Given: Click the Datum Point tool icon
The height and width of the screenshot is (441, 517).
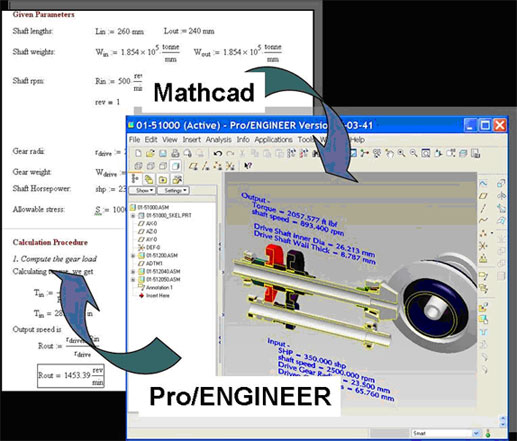Looking at the screenshot, I should click(483, 233).
